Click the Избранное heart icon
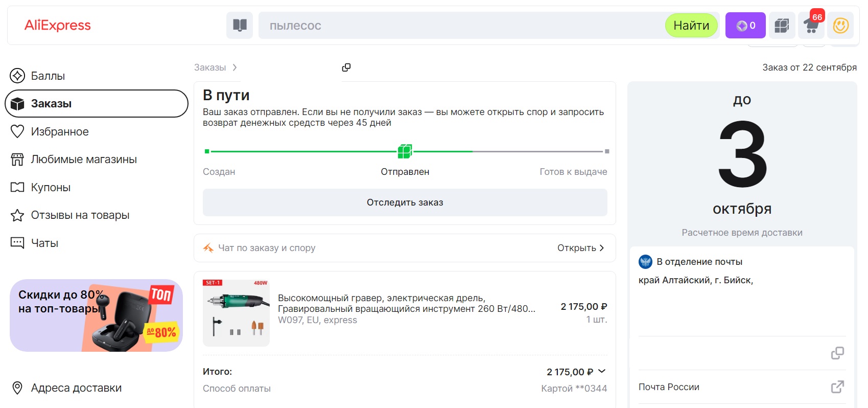Screen dimensions: 868x408 coord(17,131)
